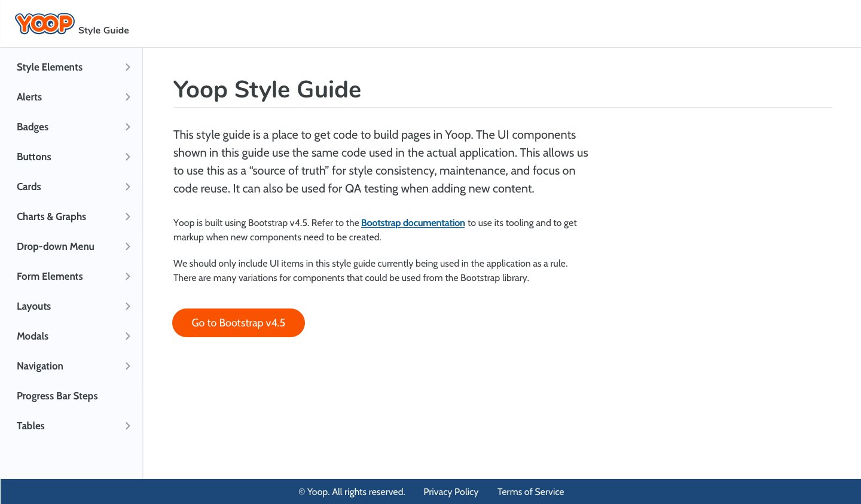
Task: Click the Yoop logo in the header
Action: coord(45,24)
